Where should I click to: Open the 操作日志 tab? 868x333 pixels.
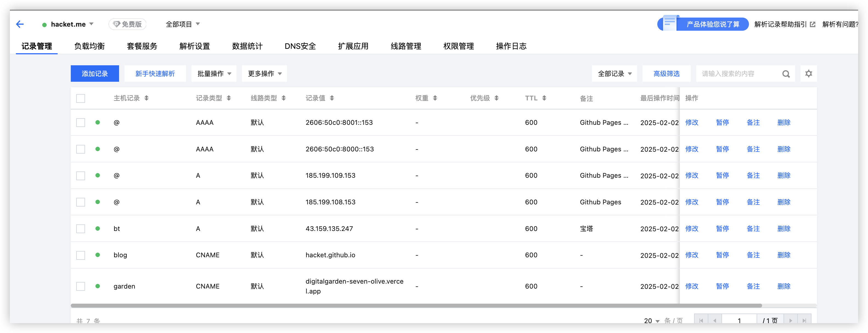511,46
